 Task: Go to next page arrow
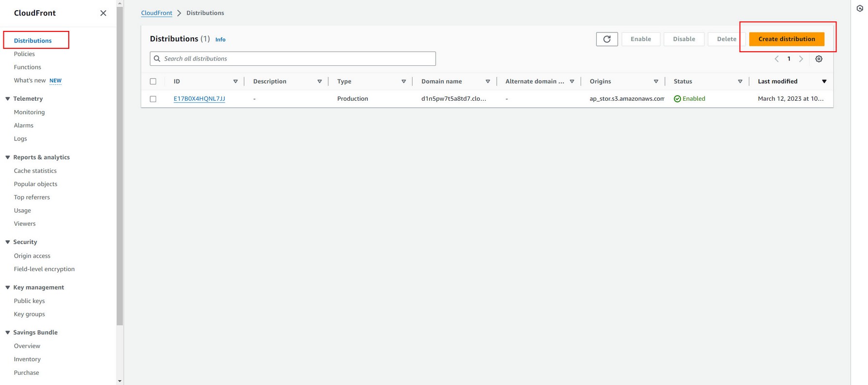(x=801, y=59)
